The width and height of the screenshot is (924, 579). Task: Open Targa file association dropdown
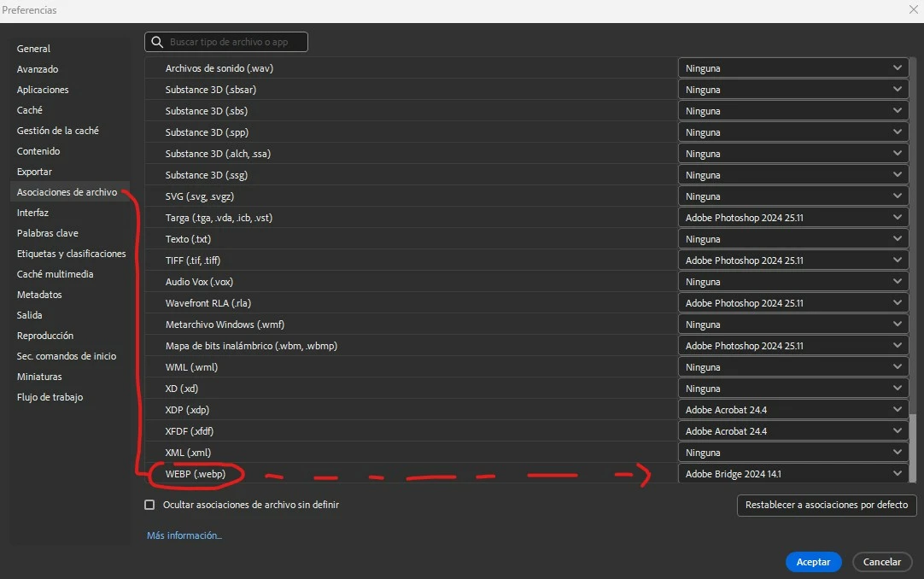click(793, 218)
